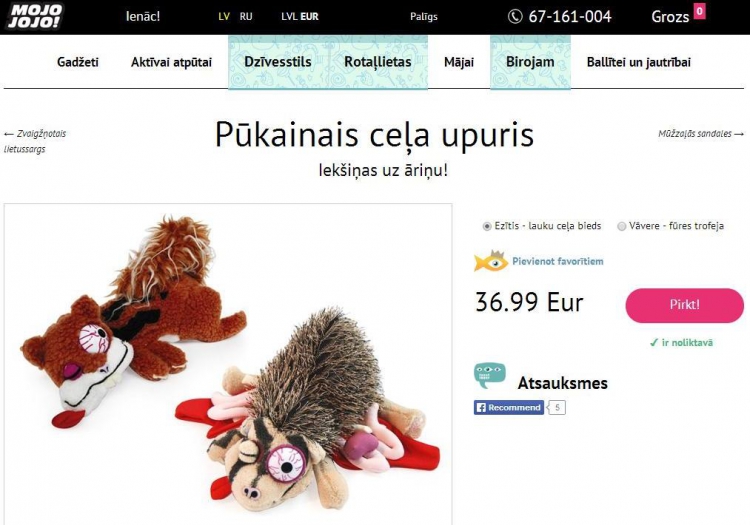Viewport: 750px width, 525px height.
Task: Open the Dzīvesstils category
Action: point(278,62)
